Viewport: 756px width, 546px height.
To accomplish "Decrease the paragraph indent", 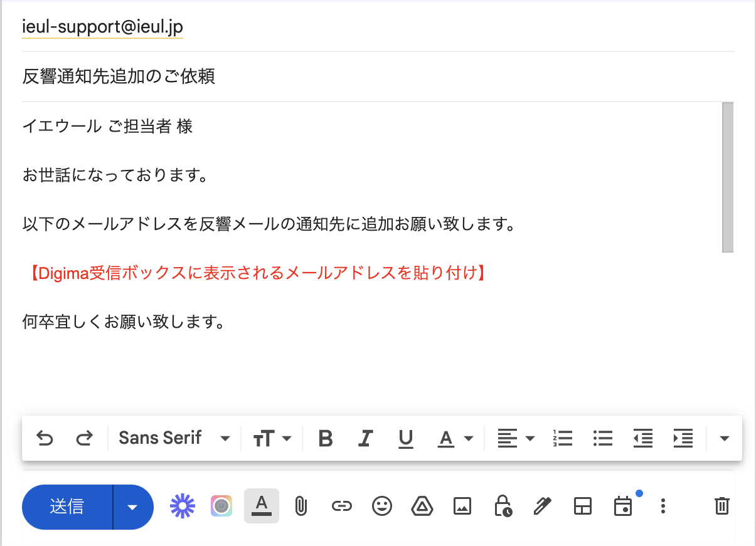I will [x=642, y=438].
